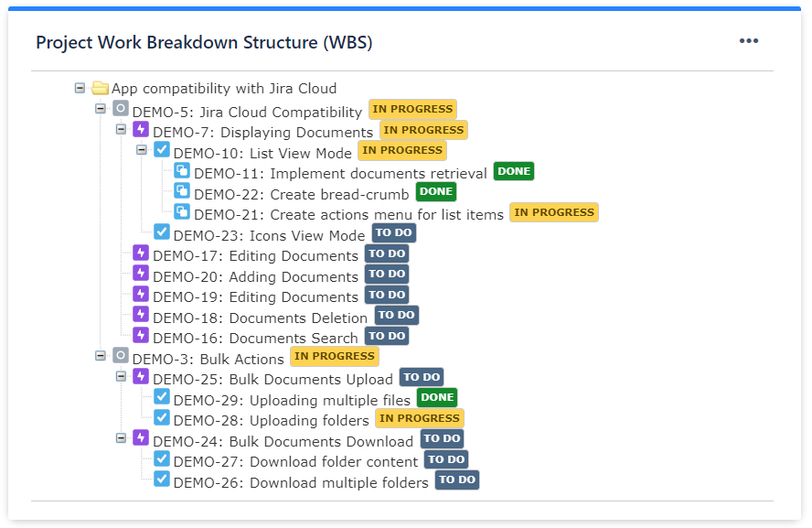Select DEMO-19: Editing Documents row
This screenshot has height=528, width=812.
pyautogui.click(x=255, y=296)
